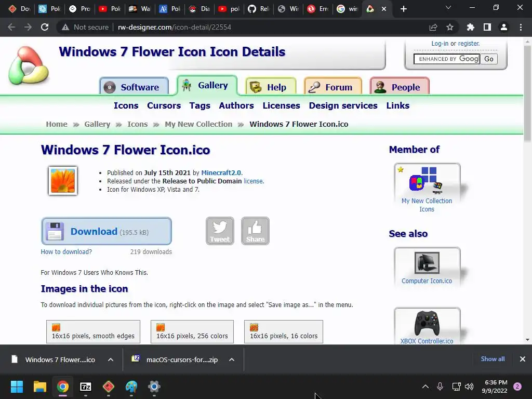
Task: Click Show all downloads
Action: pyautogui.click(x=493, y=359)
